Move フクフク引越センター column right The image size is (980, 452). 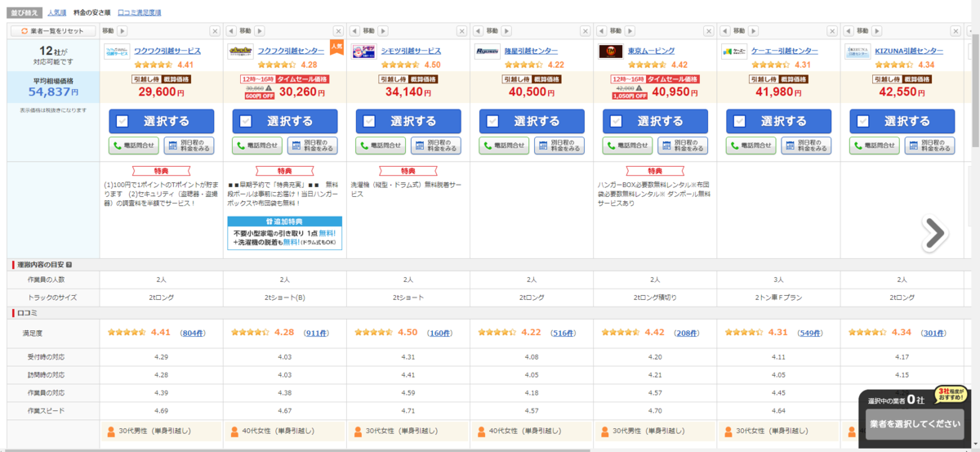coord(261,31)
